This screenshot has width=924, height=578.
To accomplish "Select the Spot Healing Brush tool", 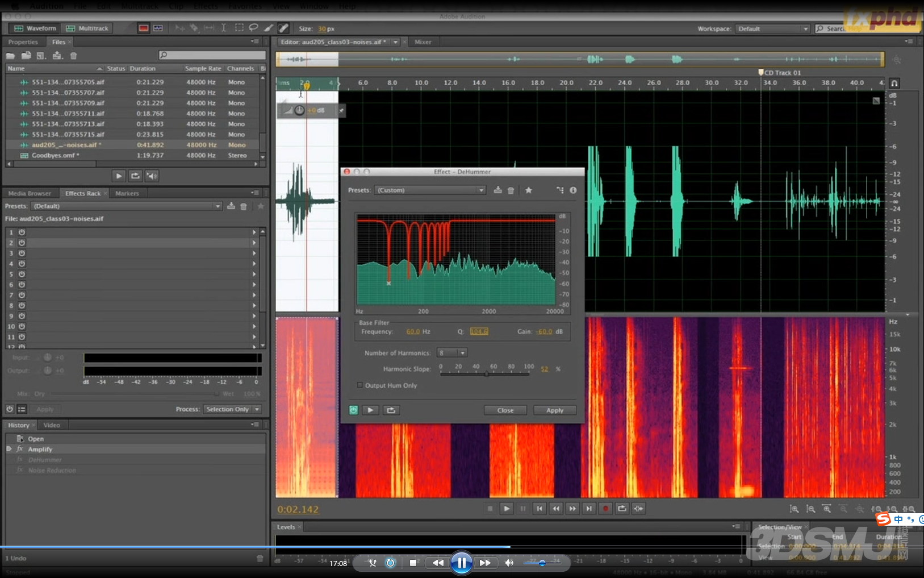I will point(283,28).
